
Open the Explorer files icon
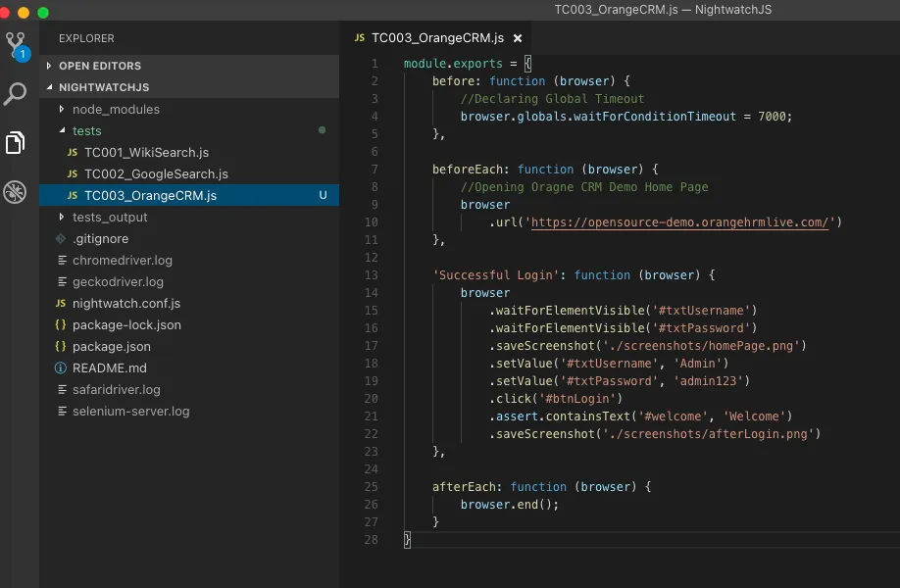tap(15, 142)
